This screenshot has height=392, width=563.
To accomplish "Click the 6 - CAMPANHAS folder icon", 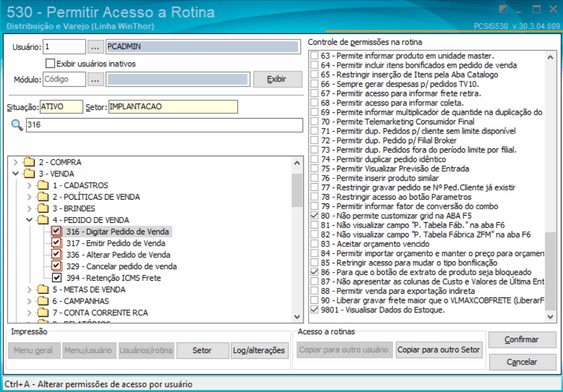I will pos(43,301).
